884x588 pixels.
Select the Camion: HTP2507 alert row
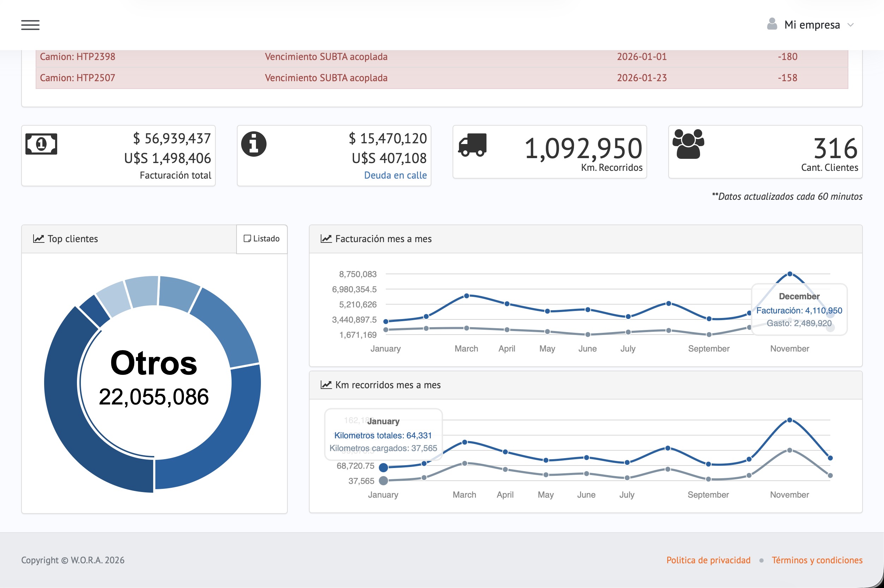pyautogui.click(x=442, y=78)
